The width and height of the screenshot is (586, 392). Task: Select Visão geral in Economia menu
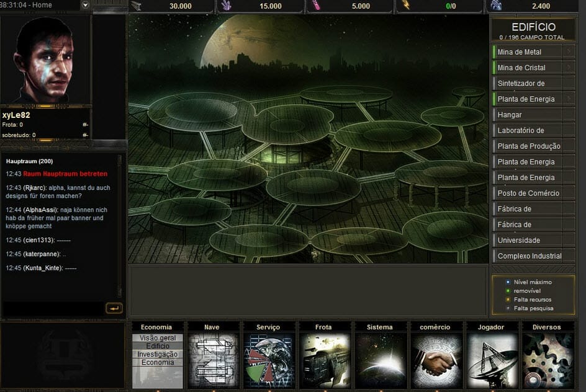coord(158,338)
